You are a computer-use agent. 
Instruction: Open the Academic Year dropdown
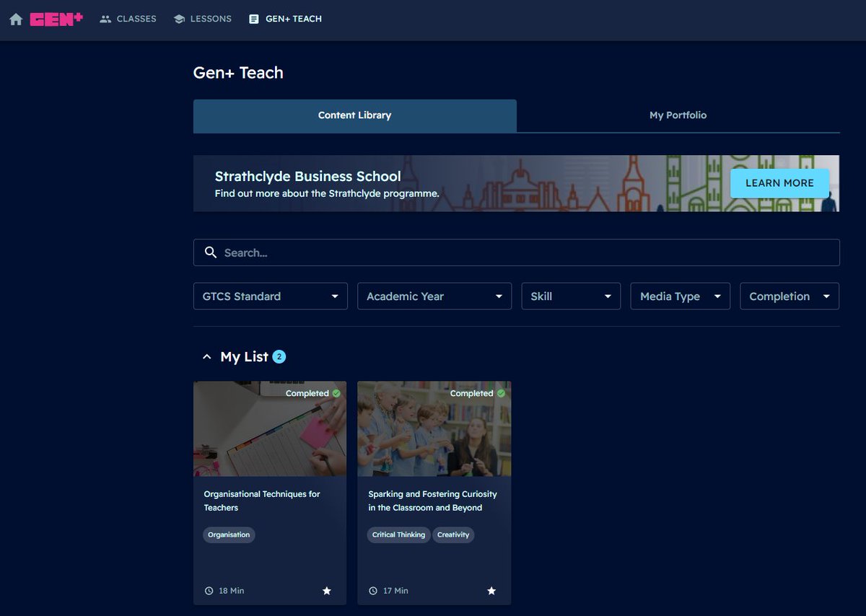(x=434, y=296)
